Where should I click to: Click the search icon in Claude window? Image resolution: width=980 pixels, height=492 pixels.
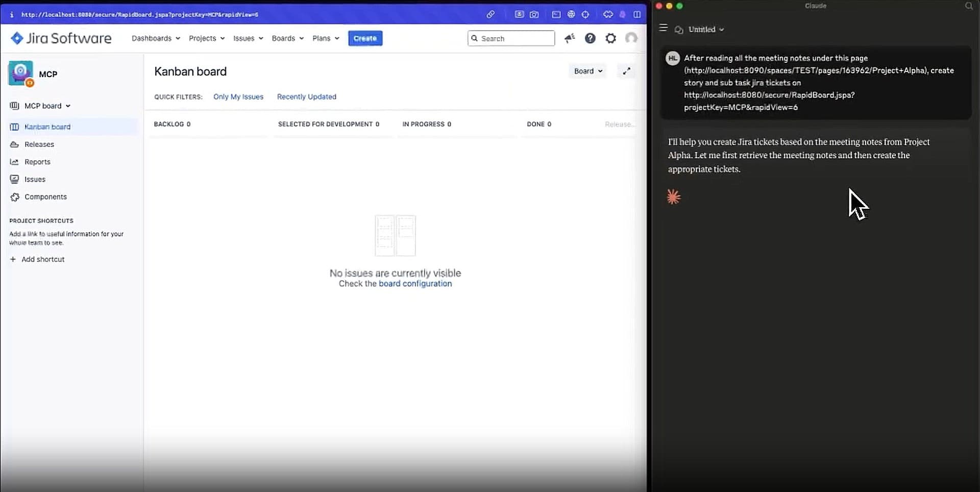(969, 6)
